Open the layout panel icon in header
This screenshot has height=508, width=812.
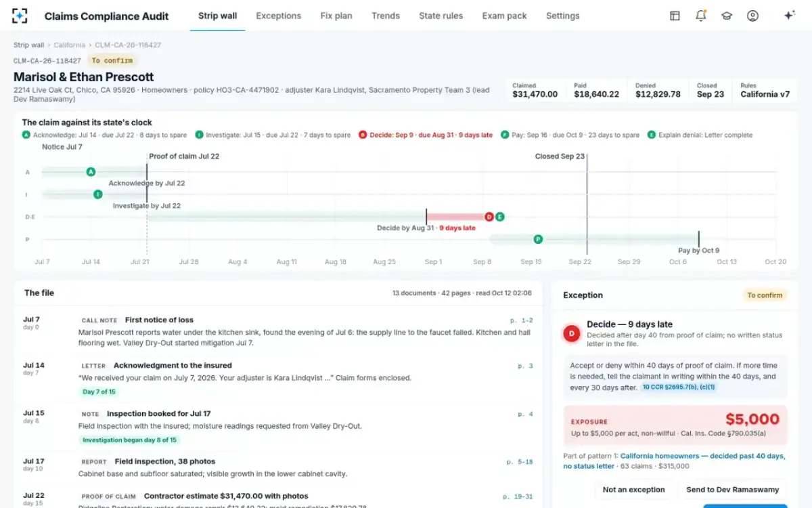675,16
